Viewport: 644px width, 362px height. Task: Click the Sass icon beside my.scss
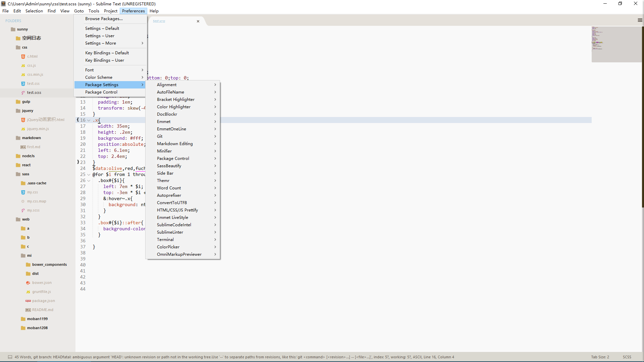click(23, 210)
